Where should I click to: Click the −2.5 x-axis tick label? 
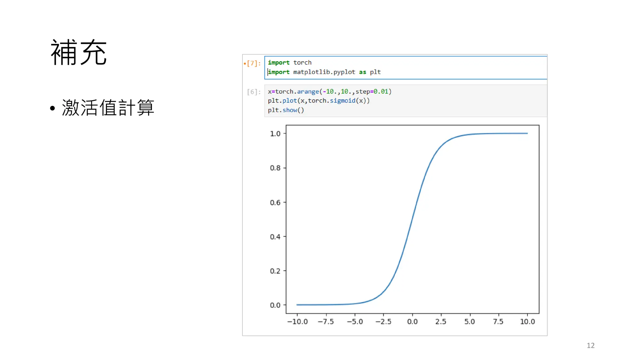(383, 321)
